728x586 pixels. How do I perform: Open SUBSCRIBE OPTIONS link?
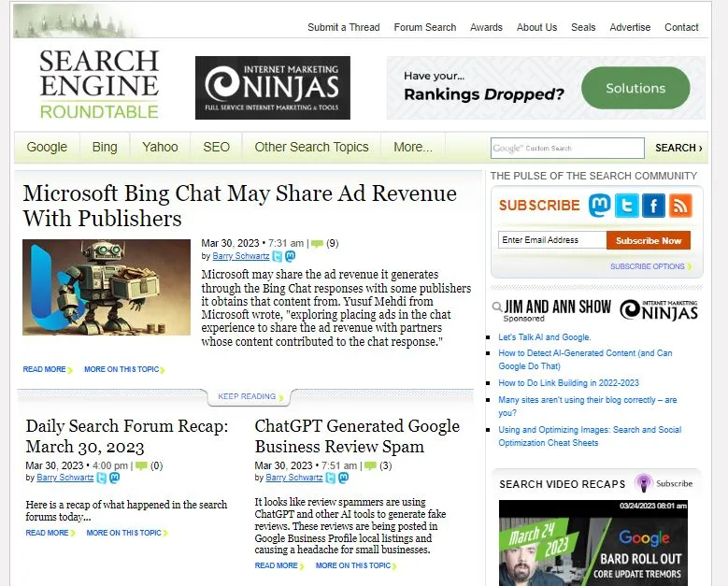tap(650, 266)
